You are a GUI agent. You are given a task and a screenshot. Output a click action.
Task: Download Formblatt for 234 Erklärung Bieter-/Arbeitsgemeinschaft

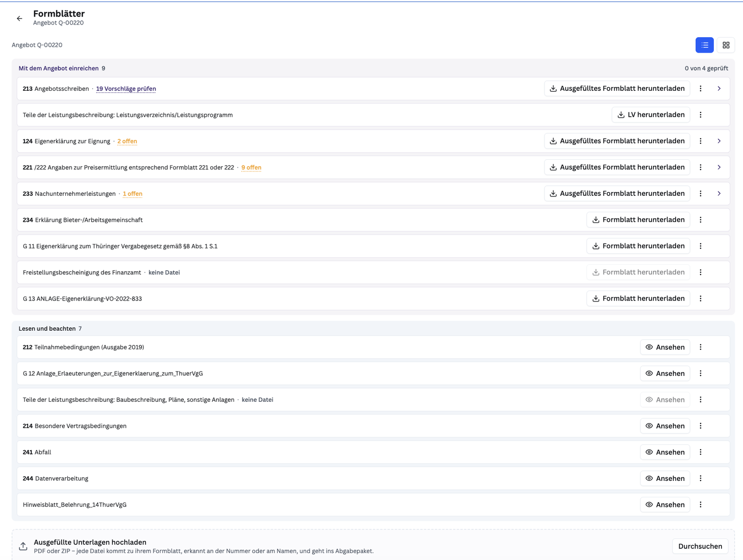tap(638, 220)
